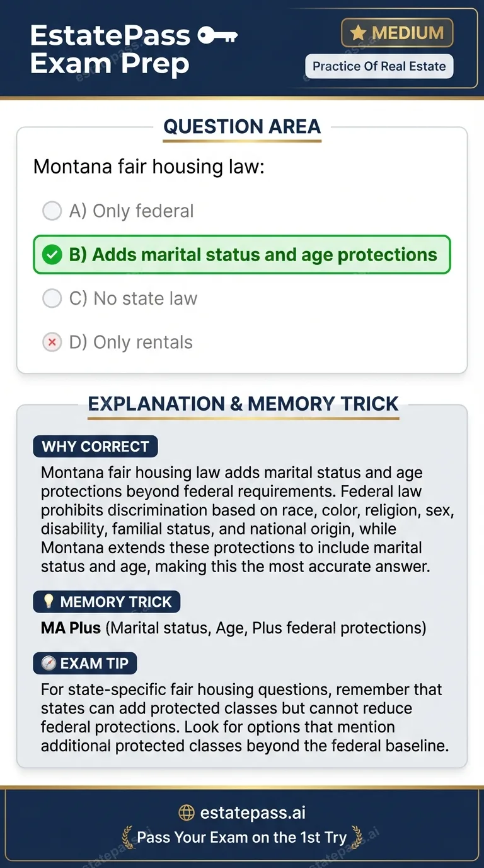The height and width of the screenshot is (868, 484).
Task: Click the green checkmark on answer B
Action: (52, 254)
